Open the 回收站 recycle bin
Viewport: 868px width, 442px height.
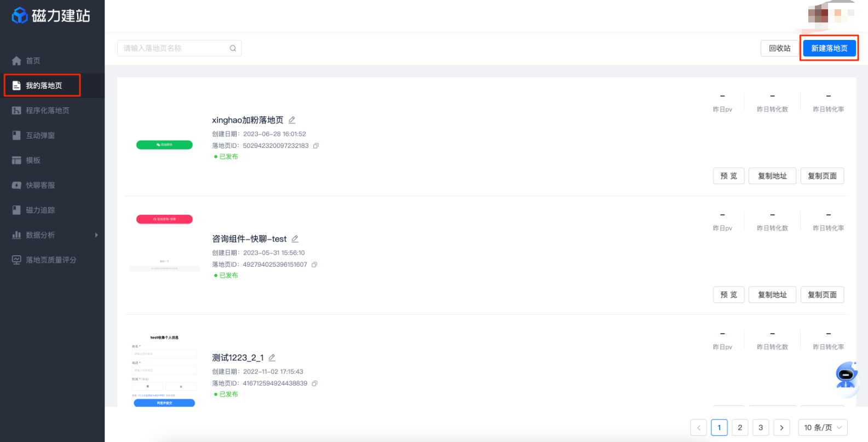coord(779,48)
